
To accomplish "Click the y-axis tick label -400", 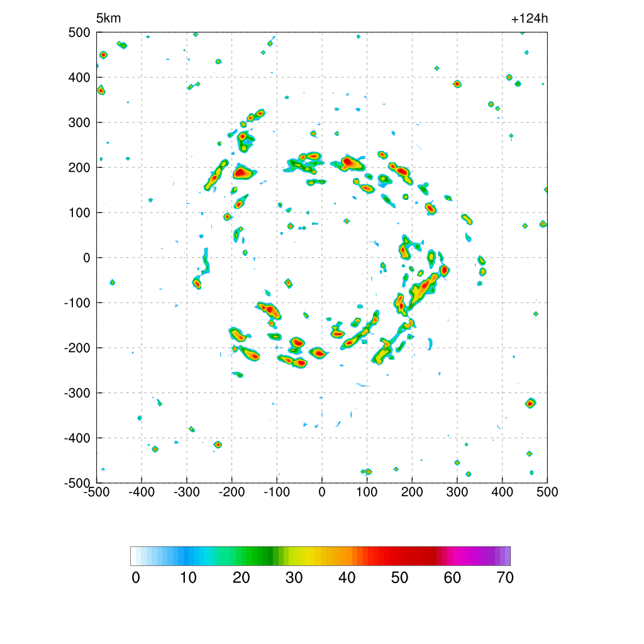I will (77, 438).
